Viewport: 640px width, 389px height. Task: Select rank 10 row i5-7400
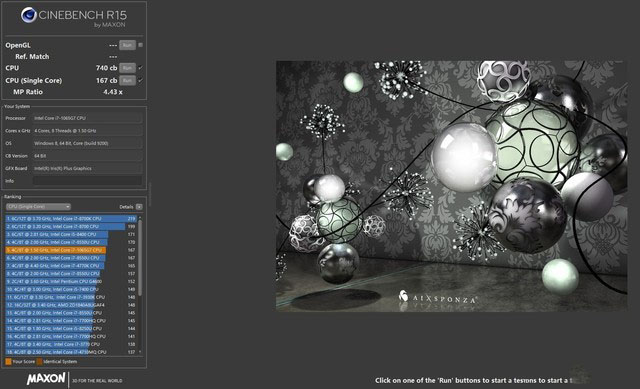(x=71, y=289)
